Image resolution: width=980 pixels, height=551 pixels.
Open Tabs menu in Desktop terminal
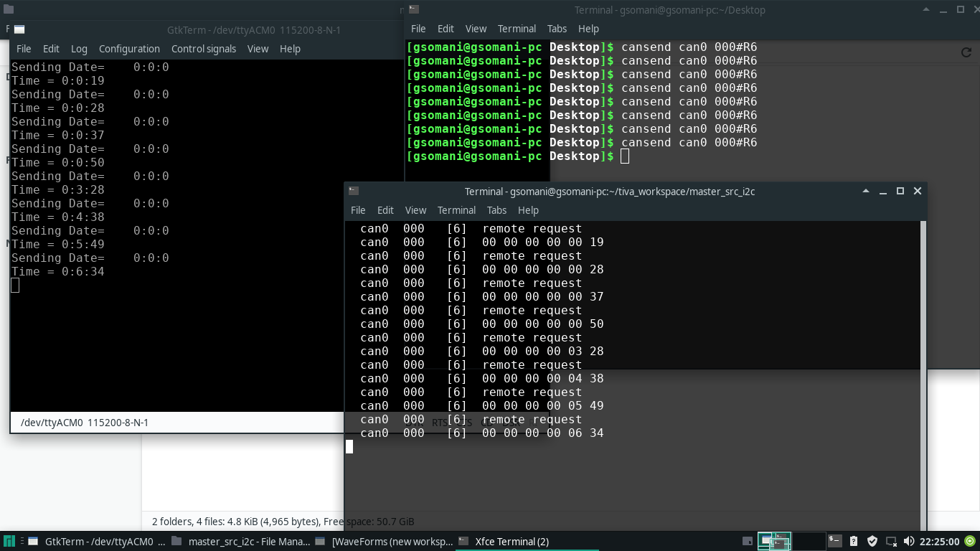(x=557, y=29)
